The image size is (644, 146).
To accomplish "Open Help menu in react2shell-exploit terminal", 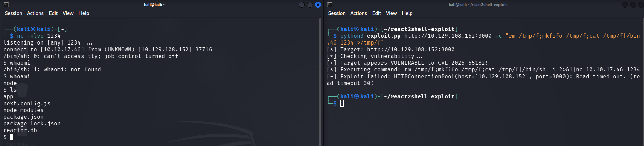I will 407,13.
